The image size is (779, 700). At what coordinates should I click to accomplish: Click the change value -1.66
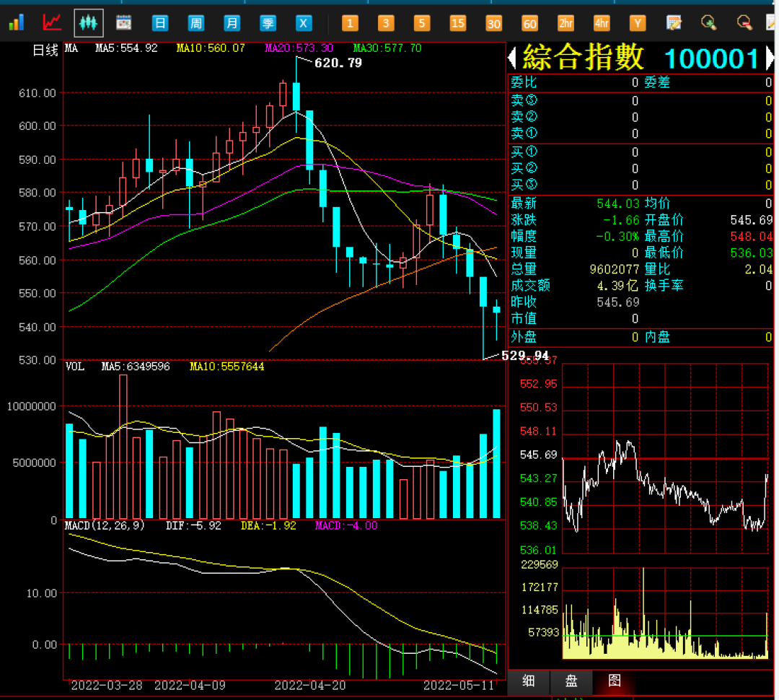[x=621, y=220]
